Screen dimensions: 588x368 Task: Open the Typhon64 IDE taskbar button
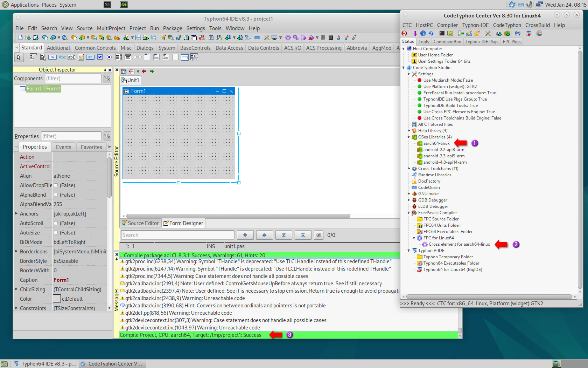pyautogui.click(x=45, y=364)
